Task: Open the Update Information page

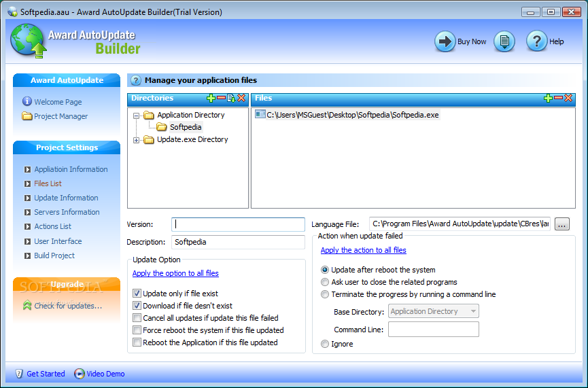Action: (66, 198)
